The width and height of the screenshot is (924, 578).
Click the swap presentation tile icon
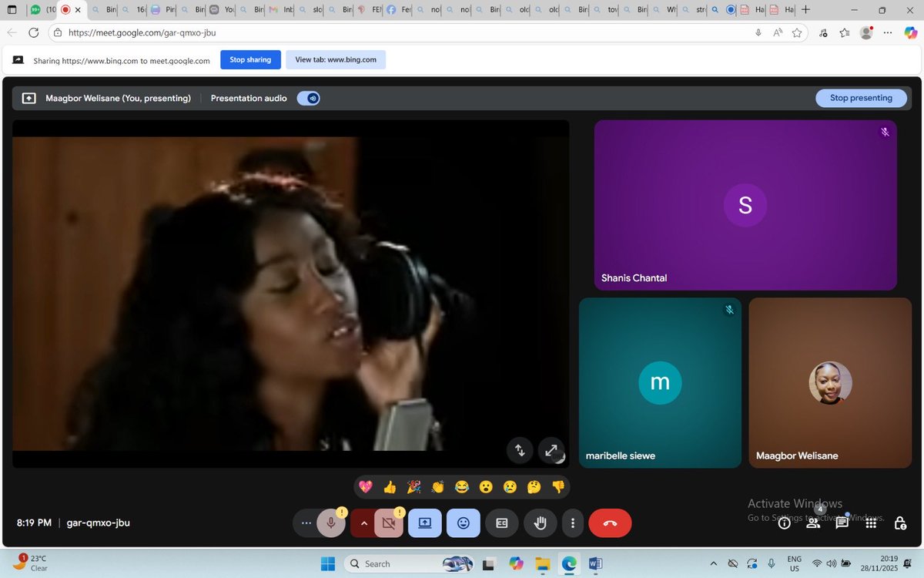[x=520, y=451]
